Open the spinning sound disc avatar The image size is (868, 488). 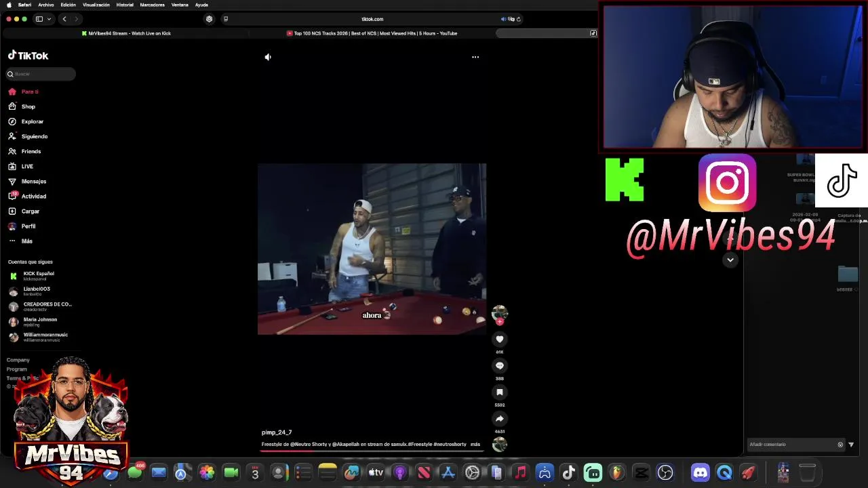tap(500, 444)
